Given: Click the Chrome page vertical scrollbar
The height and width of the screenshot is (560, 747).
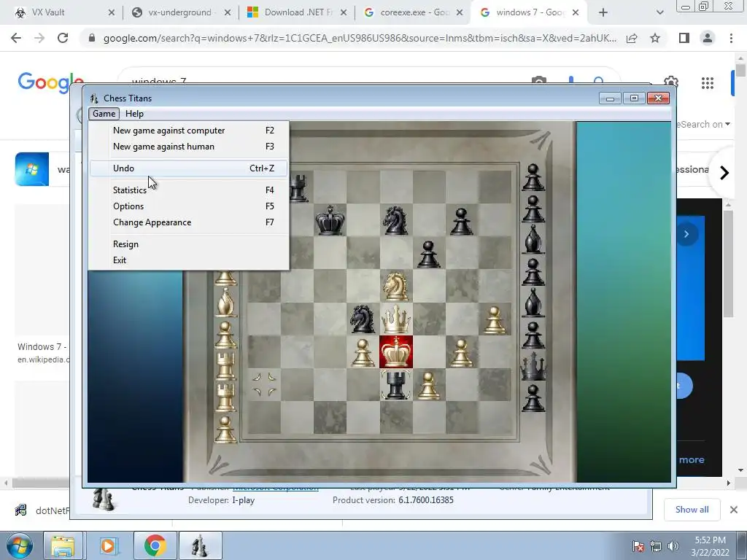Looking at the screenshot, I should click(740, 70).
